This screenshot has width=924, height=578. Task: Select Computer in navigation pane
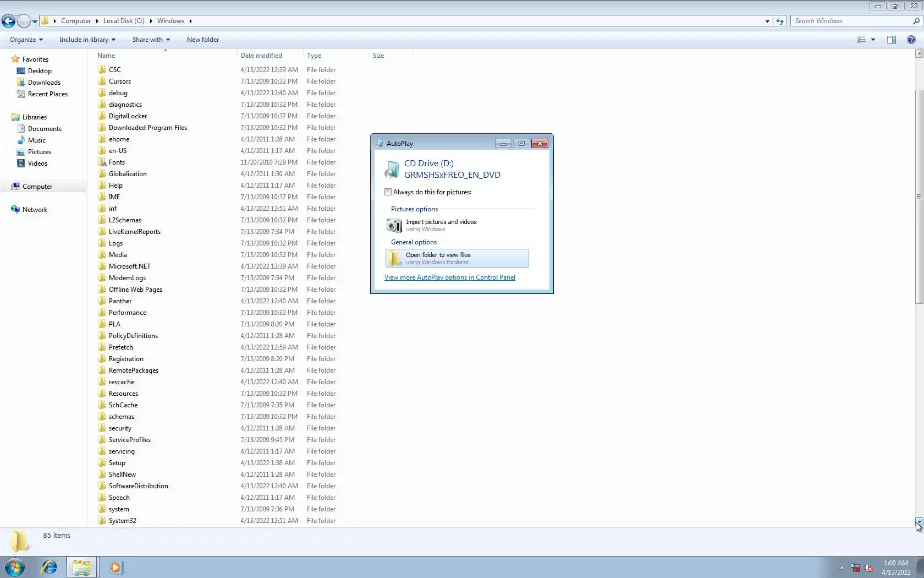[43, 187]
